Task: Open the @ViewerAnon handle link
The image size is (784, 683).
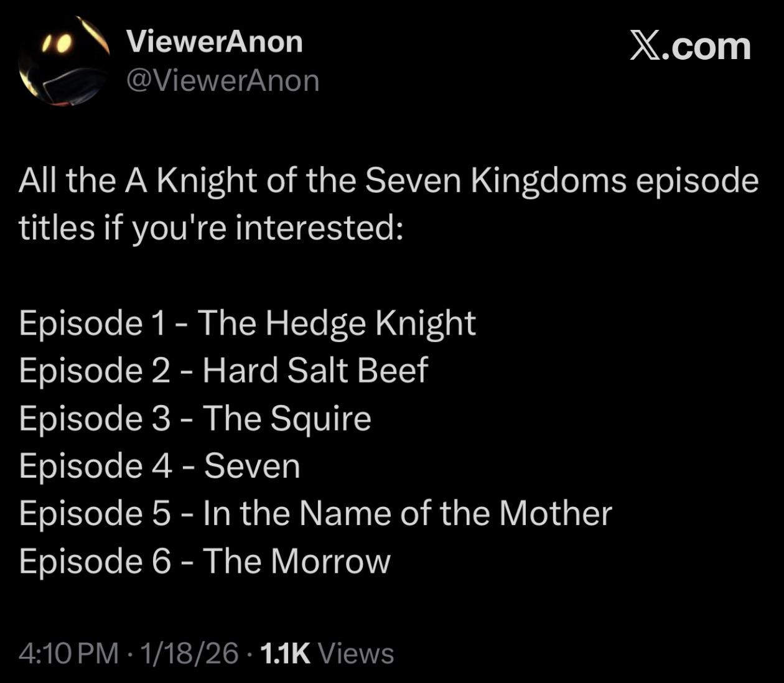Action: click(223, 80)
